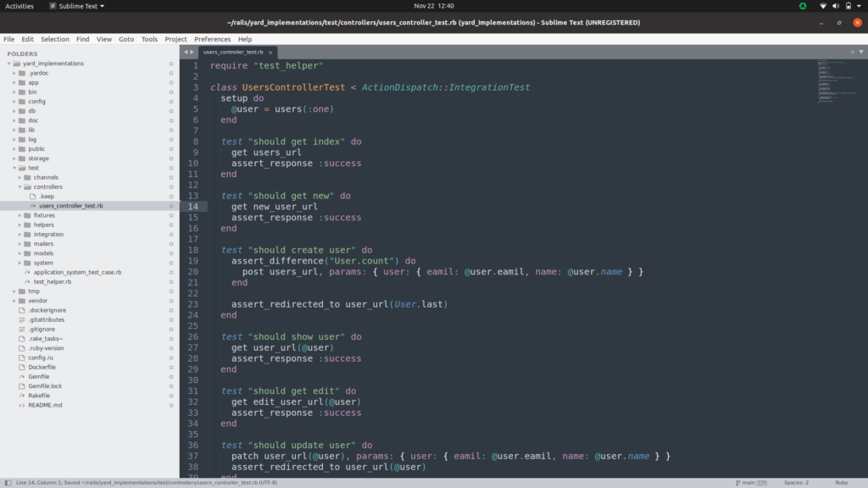
Task: Open Activities overview
Action: [19, 6]
